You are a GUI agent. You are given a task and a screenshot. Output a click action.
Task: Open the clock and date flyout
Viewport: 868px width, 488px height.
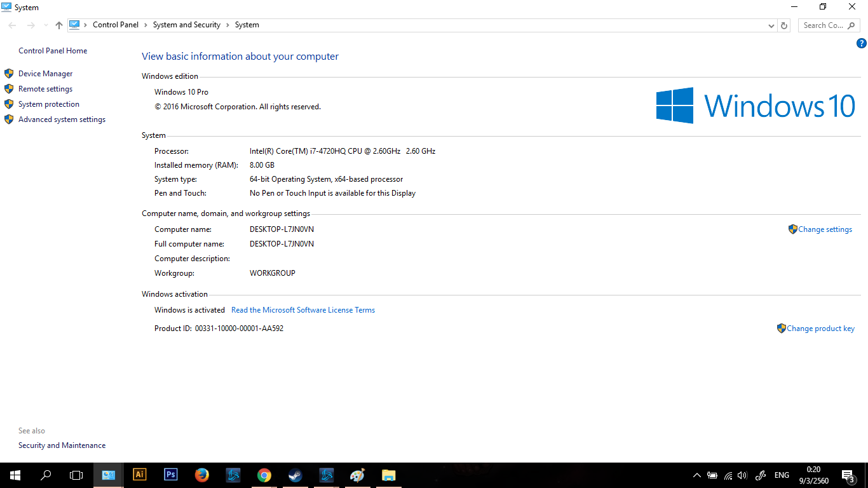point(814,475)
